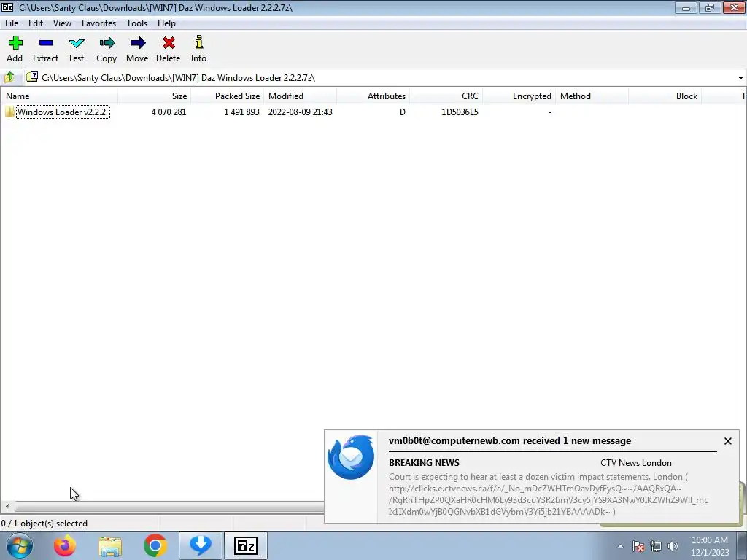The height and width of the screenshot is (560, 747).
Task: Click the Action Center flag tray icon
Action: point(638,546)
